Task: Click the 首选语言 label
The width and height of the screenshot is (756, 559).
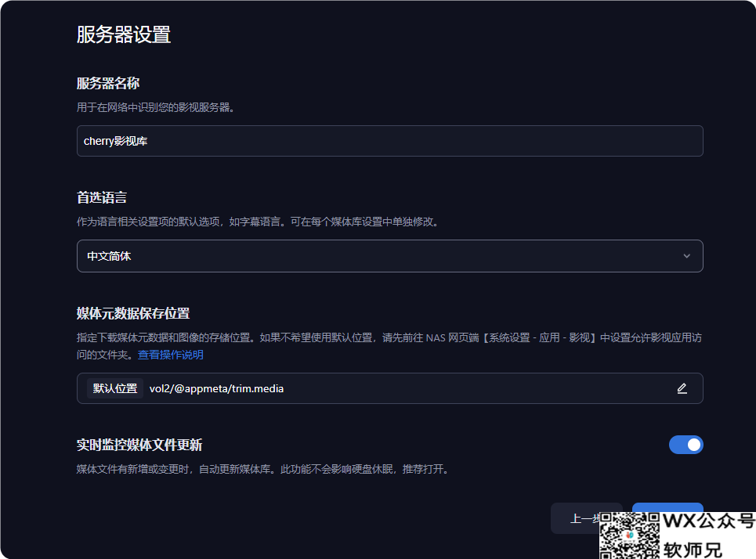Action: 102,197
